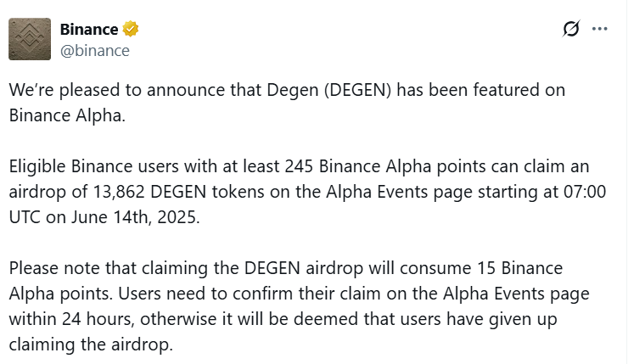Click the Binance display name
Image resolution: width=634 pixels, height=364 pixels.
pos(88,29)
